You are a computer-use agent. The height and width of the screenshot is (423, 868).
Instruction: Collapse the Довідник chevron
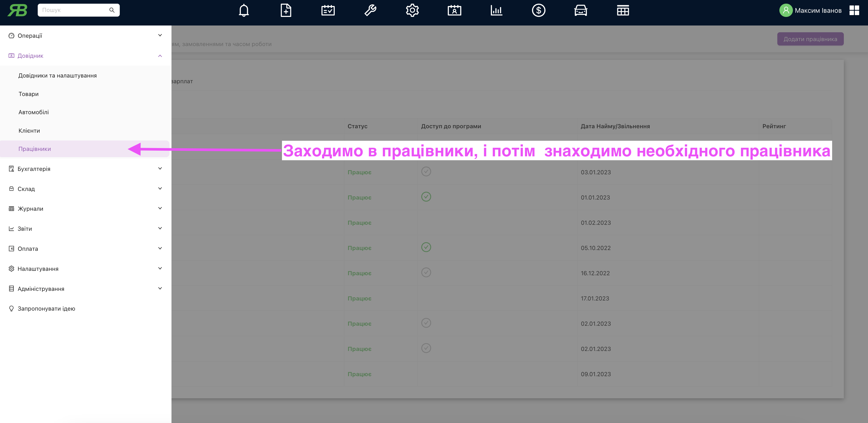(x=160, y=56)
